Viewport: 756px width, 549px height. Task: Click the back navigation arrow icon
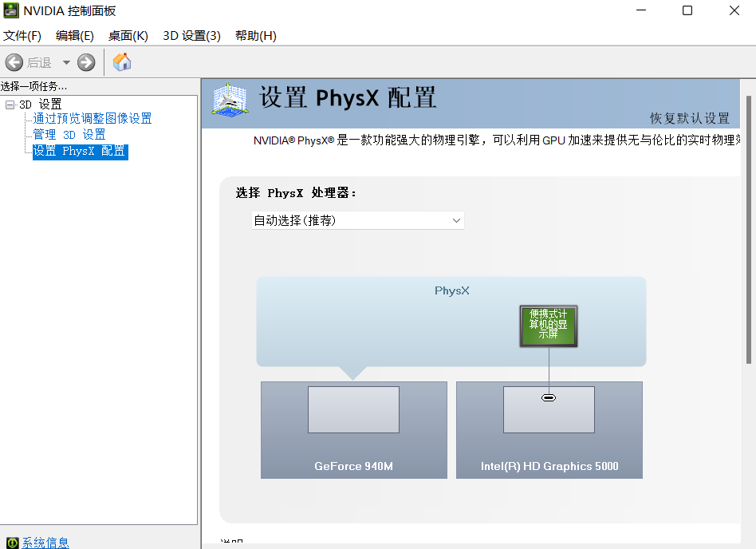(x=14, y=61)
